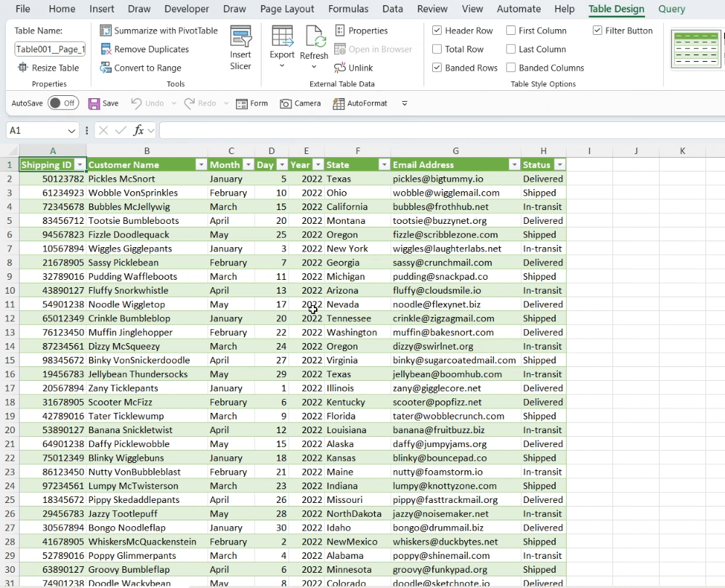Click the Resize Table icon
The image size is (725, 588).
[23, 68]
